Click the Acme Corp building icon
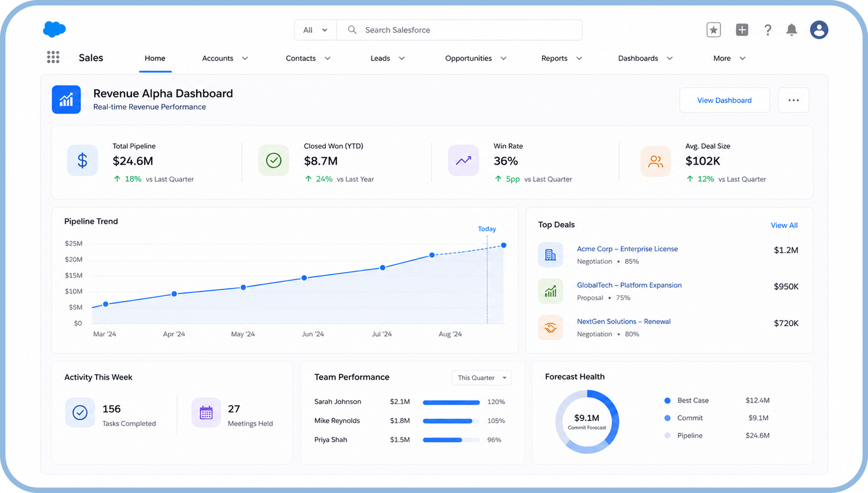The height and width of the screenshot is (493, 868). coord(550,255)
